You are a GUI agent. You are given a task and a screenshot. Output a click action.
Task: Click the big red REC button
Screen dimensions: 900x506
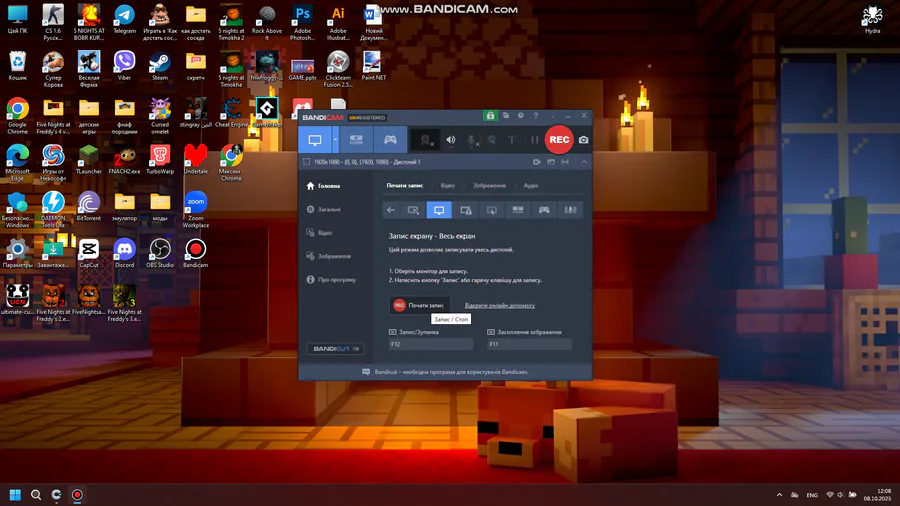(x=559, y=139)
